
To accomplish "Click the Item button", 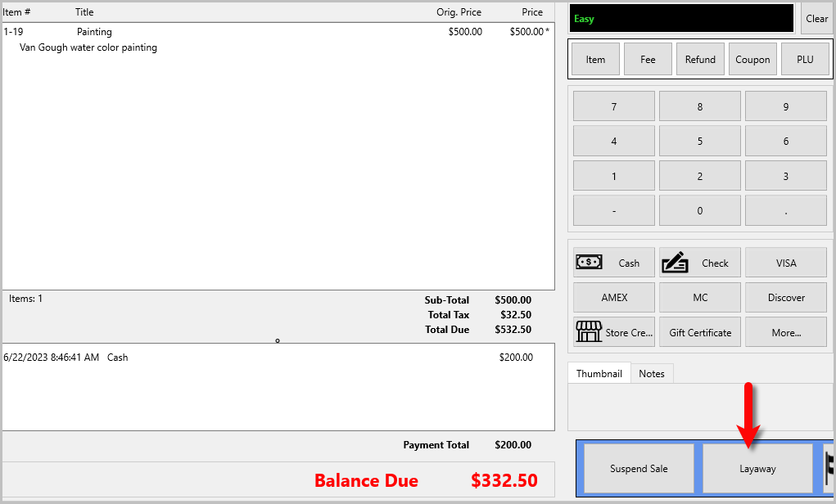I will point(595,59).
